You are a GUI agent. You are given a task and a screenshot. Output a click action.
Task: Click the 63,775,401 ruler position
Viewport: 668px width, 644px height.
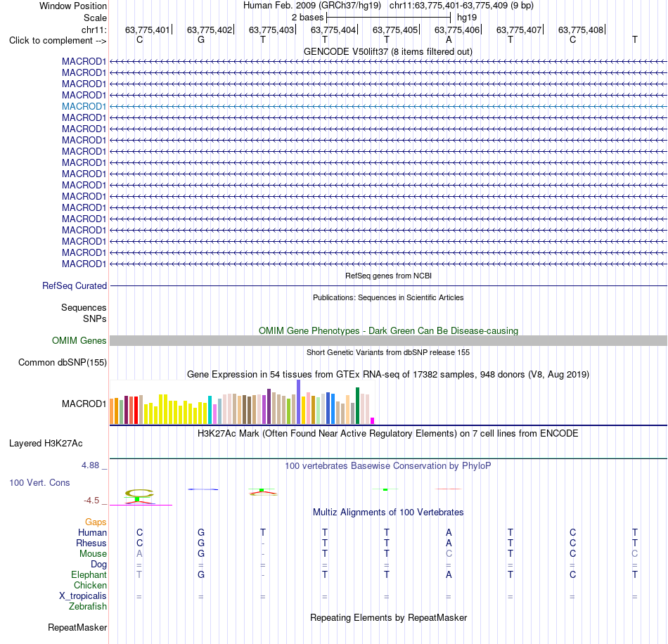[148, 30]
